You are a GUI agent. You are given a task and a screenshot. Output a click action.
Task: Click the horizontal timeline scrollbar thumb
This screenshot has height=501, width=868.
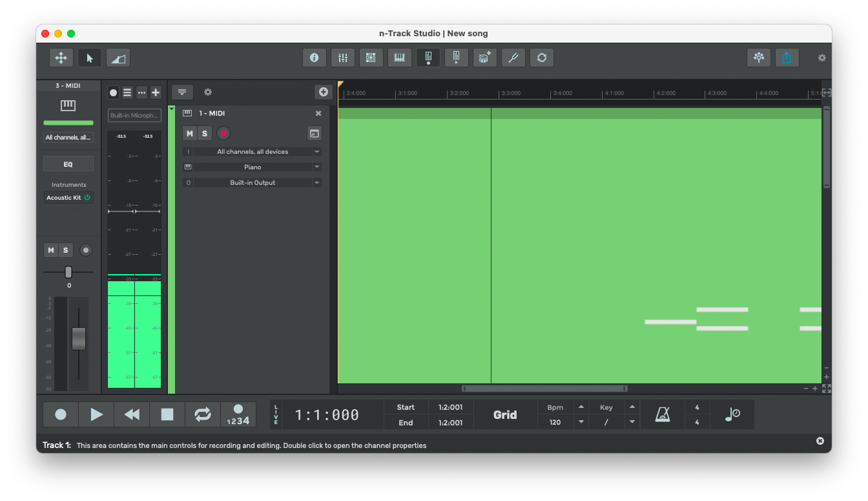[x=544, y=389]
